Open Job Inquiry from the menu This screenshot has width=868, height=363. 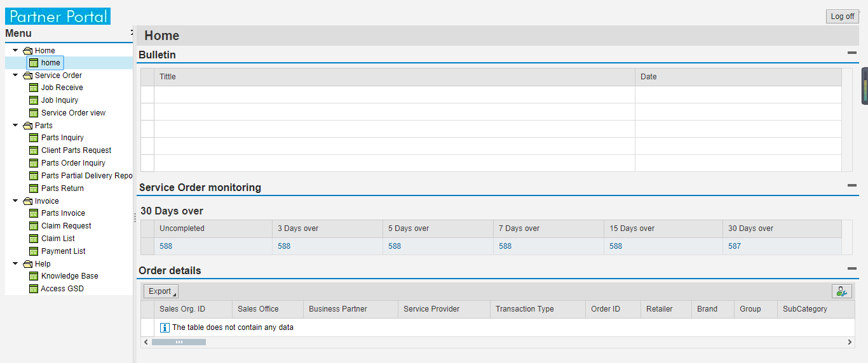pos(60,100)
